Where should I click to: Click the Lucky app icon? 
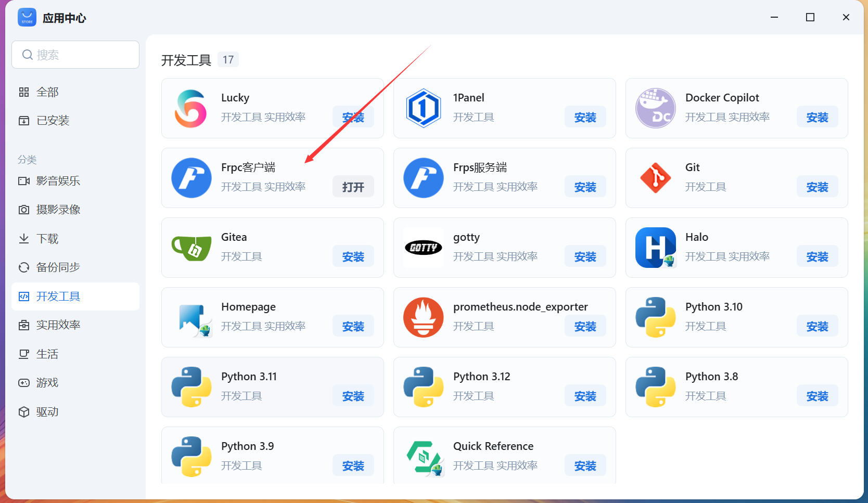[192, 108]
